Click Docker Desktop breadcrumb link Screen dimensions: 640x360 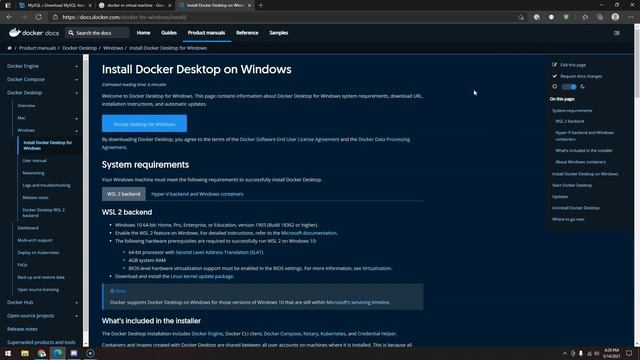pos(80,48)
